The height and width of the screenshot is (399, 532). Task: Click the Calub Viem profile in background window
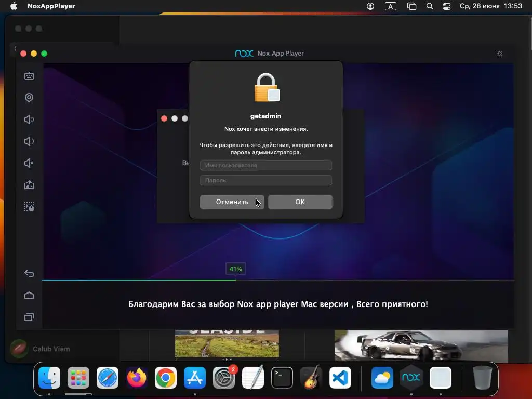tap(40, 349)
